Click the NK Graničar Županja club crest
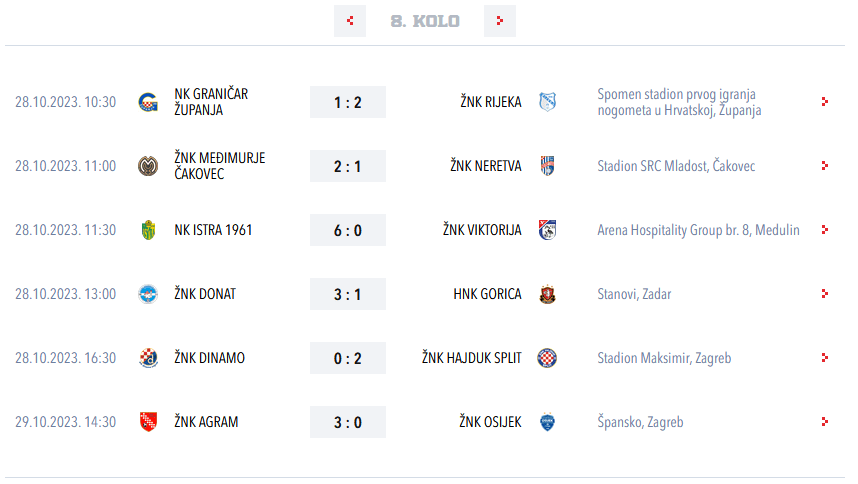The image size is (858, 484). pyautogui.click(x=148, y=102)
